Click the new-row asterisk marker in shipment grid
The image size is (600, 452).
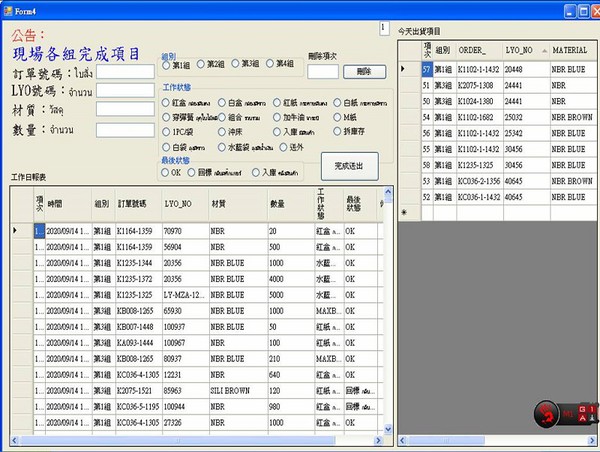[404, 213]
